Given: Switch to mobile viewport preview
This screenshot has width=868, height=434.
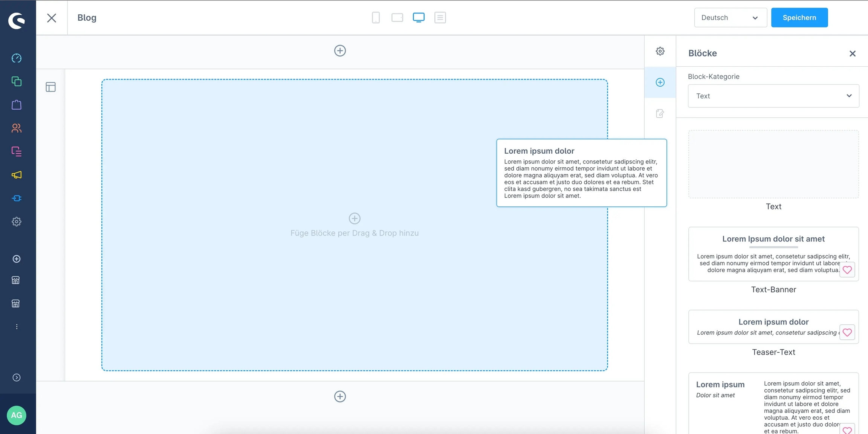Looking at the screenshot, I should tap(376, 17).
